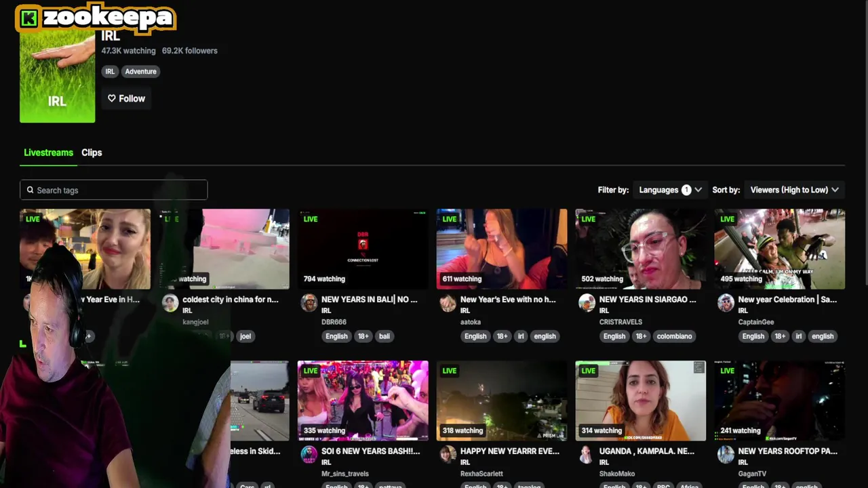Open the New year Celebration stream title
The width and height of the screenshot is (868, 488).
pyautogui.click(x=787, y=299)
